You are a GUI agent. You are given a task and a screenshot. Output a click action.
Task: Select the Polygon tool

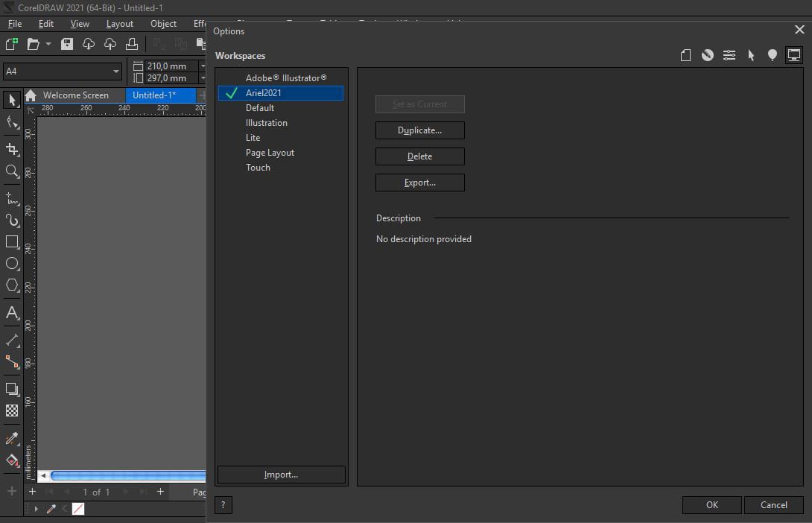(12, 285)
